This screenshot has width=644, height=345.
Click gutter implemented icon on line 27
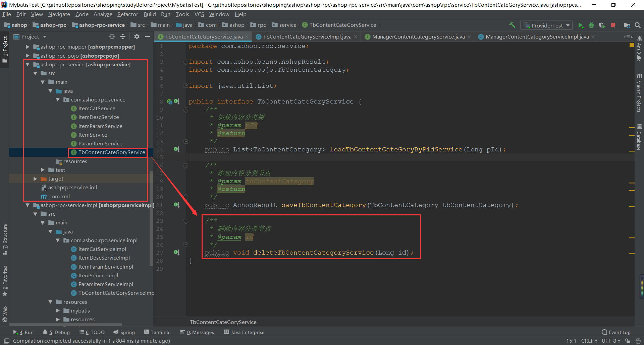[x=176, y=252]
